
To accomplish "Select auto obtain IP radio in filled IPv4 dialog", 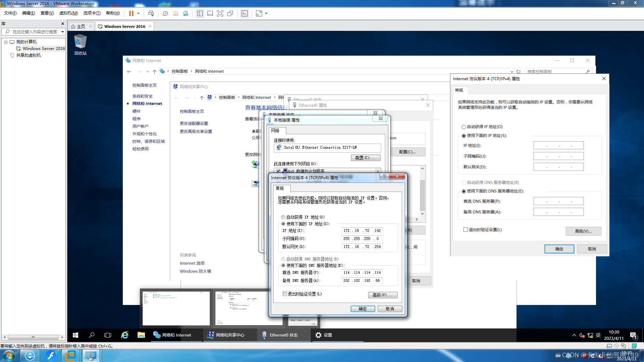I will click(283, 217).
